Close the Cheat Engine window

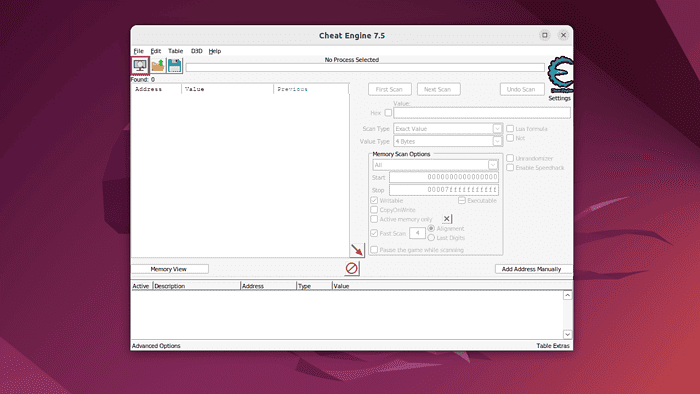[563, 35]
